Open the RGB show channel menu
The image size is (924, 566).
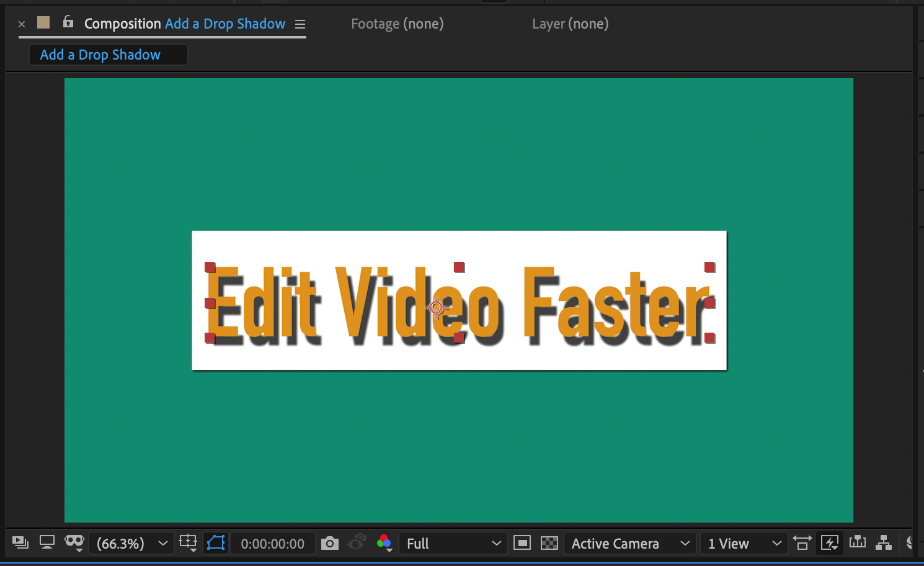click(x=384, y=543)
